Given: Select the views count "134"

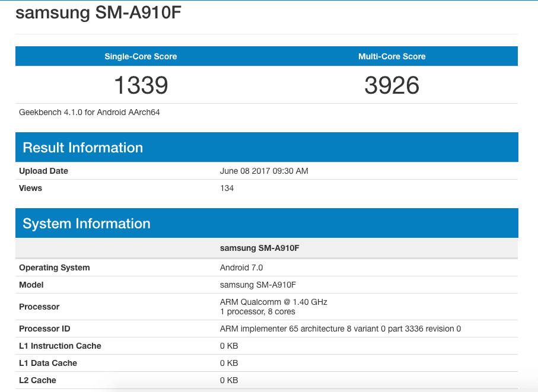Looking at the screenshot, I should click(227, 188).
